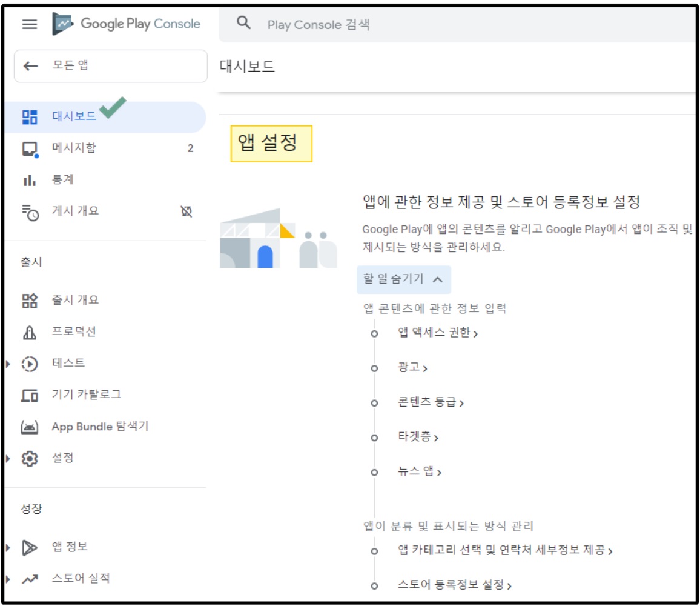Click the 테스트 play-circle icon
The width and height of the screenshot is (700, 606).
tap(30, 364)
